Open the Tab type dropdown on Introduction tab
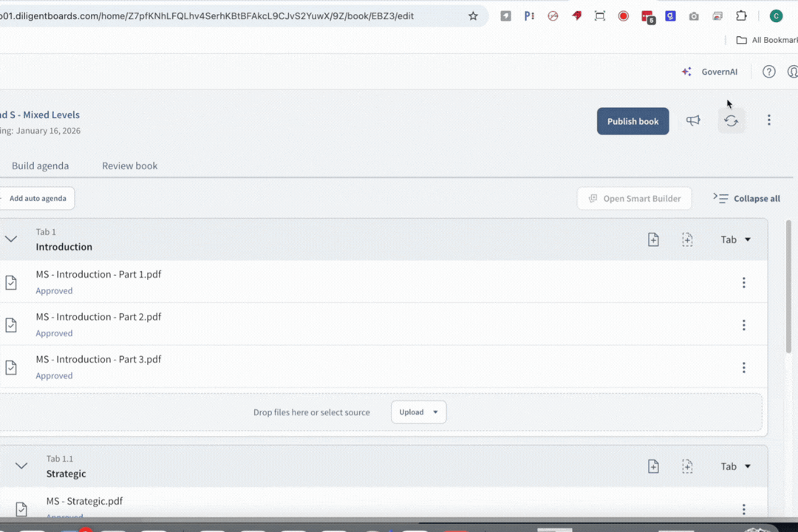This screenshot has width=798, height=532. 736,239
